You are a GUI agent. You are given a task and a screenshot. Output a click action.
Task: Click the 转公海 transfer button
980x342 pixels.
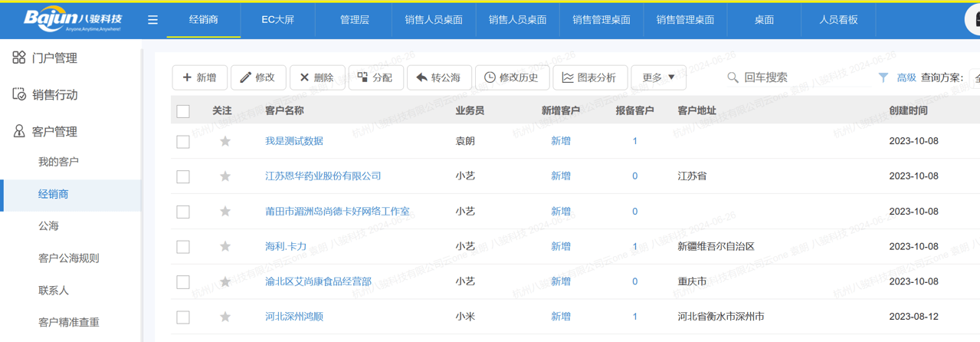click(438, 77)
